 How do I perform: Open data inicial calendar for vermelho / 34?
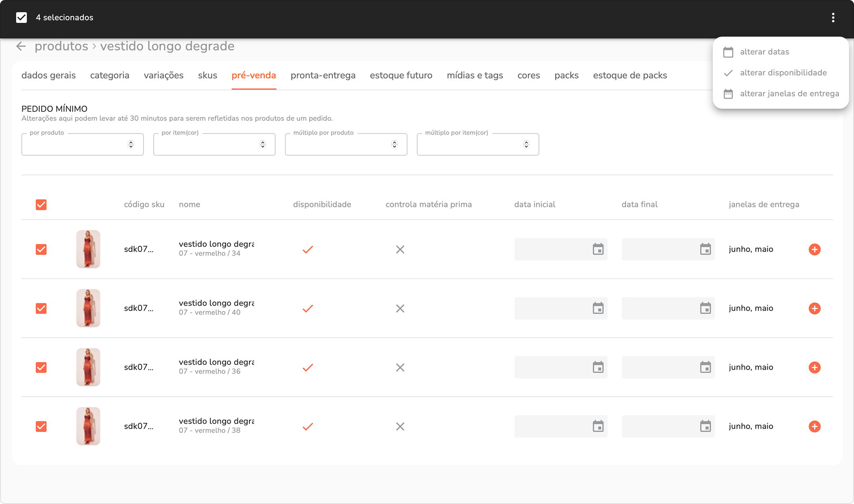598,249
